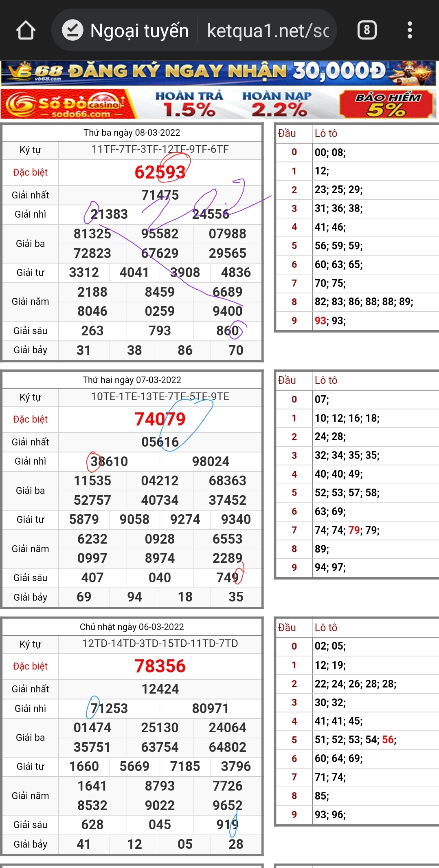Screen dimensions: 439x868
Task: Tap third prize number 40734
Action: (160, 500)
